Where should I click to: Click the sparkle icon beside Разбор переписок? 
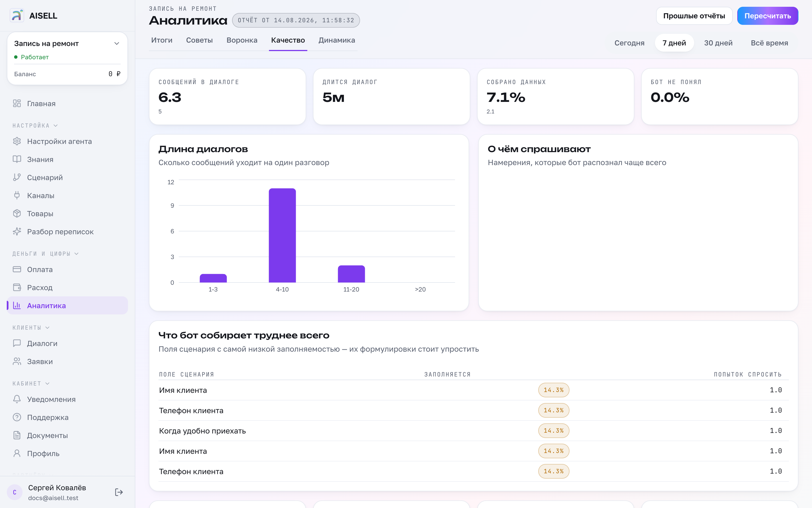pos(17,231)
